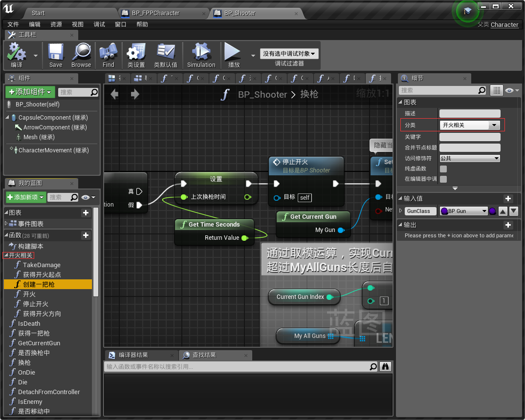Click the parent class Character link
The width and height of the screenshot is (525, 420).
click(504, 25)
